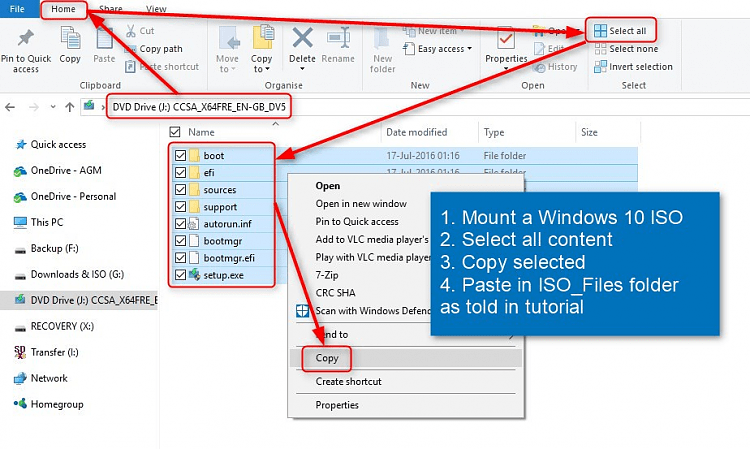750x449 pixels.
Task: Uncheck the autorun.inf checkbox
Action: click(x=180, y=224)
